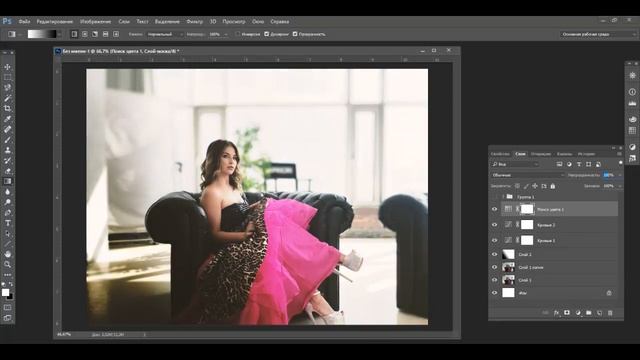Select the Pen tool
Image resolution: width=640 pixels, height=360 pixels.
coord(7,212)
